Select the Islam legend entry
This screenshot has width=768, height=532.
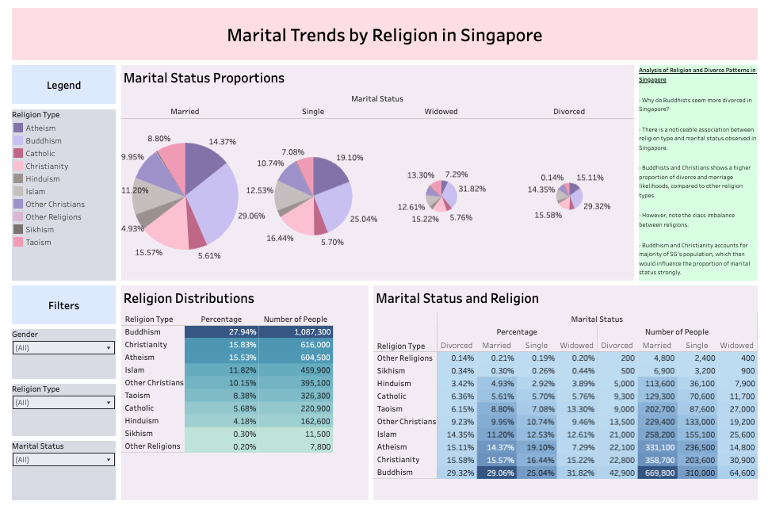tap(36, 192)
